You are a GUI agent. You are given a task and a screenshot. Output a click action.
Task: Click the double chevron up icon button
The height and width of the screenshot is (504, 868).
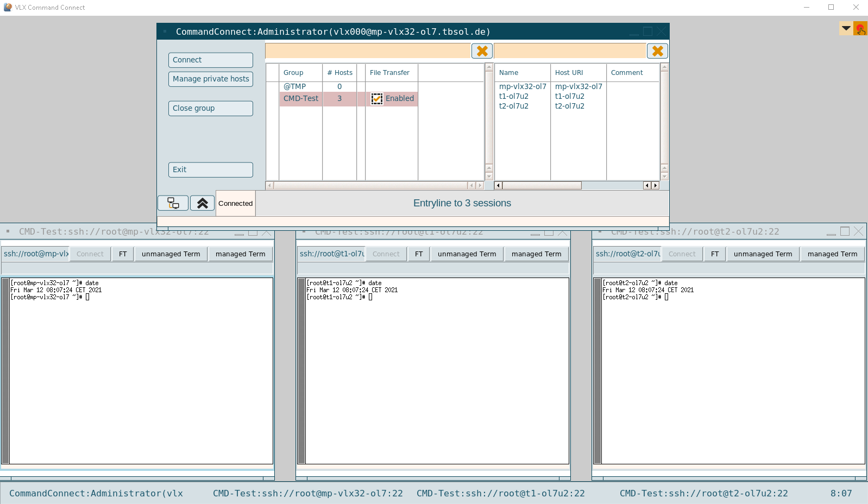coord(202,203)
